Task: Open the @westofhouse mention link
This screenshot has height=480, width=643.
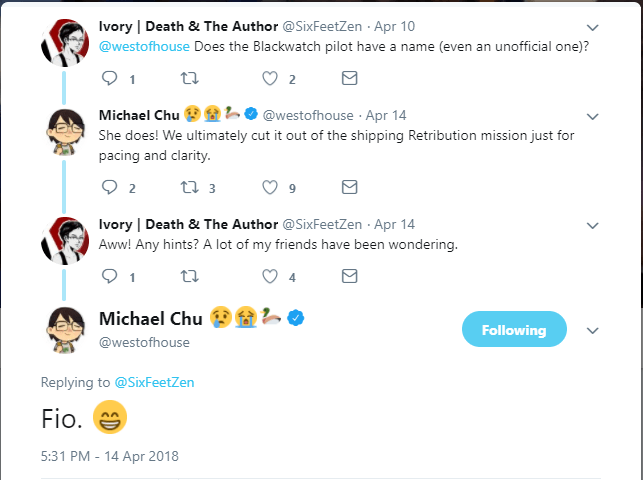Action: [x=144, y=47]
